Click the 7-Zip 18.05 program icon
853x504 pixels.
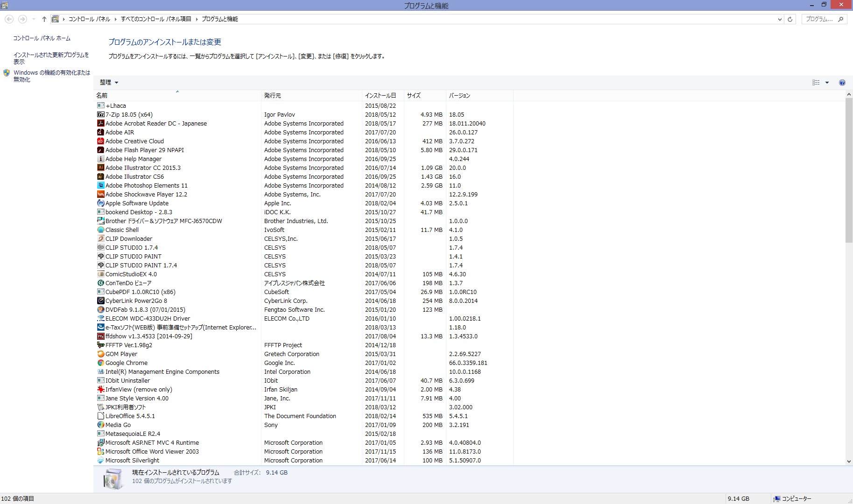coord(100,114)
